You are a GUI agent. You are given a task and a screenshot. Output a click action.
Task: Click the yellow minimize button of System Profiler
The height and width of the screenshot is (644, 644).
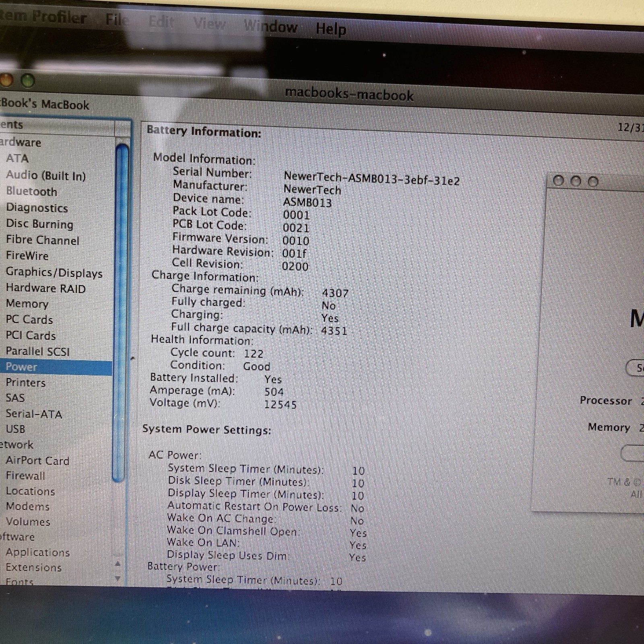[x=6, y=80]
